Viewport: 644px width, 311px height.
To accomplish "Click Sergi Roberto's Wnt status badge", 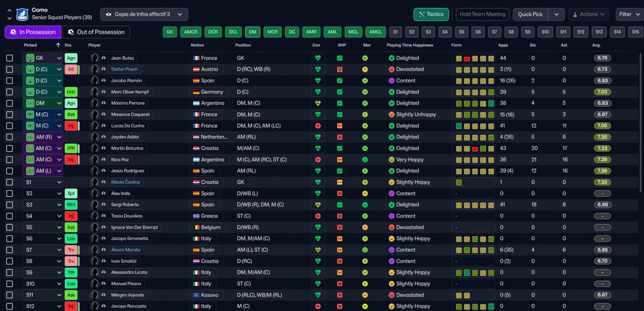I will pos(71,205).
